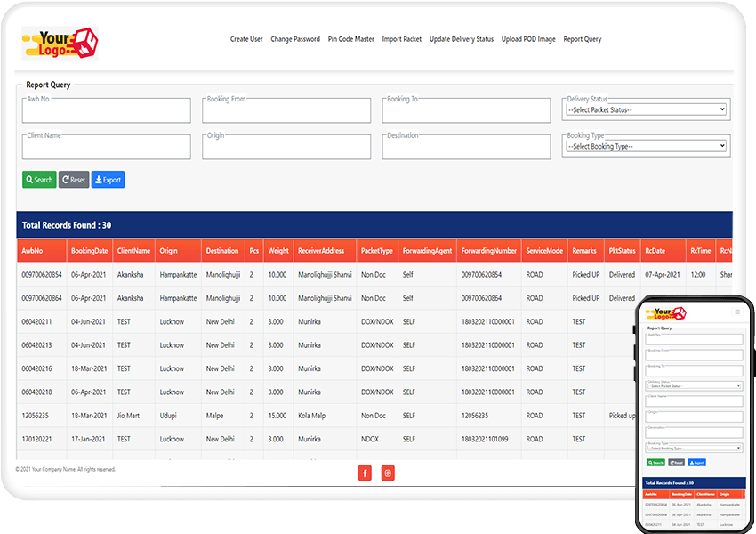Screen dimensions: 756x534
Task: Click into the Awb No. input field
Action: coord(107,111)
